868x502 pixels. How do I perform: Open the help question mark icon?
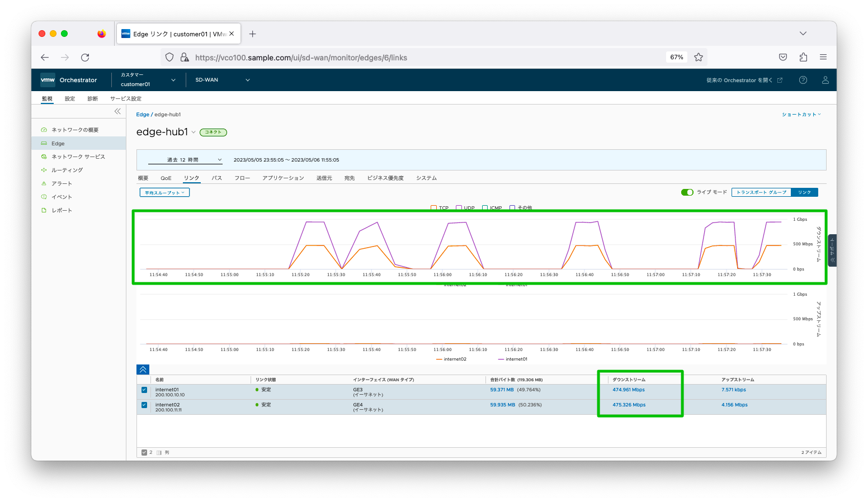pyautogui.click(x=803, y=80)
